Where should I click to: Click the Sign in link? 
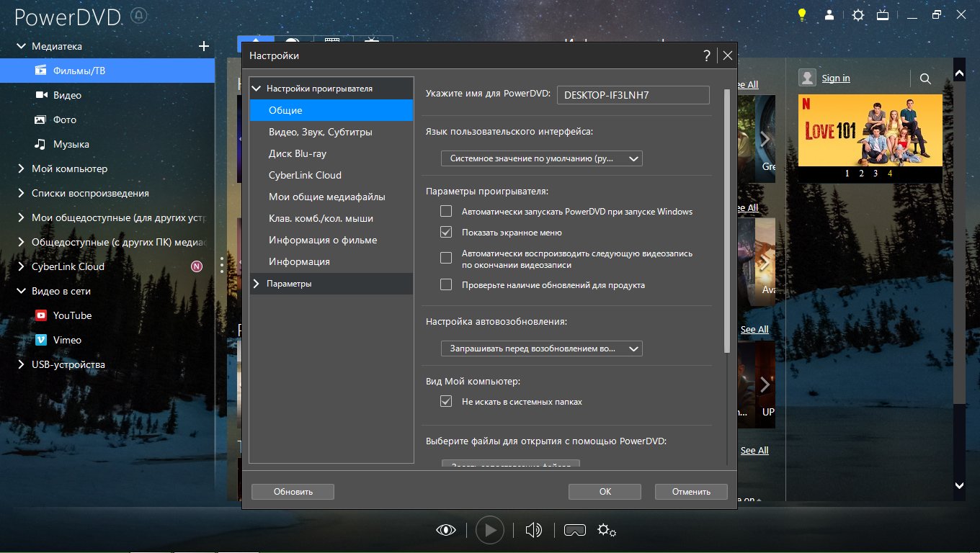pos(836,78)
